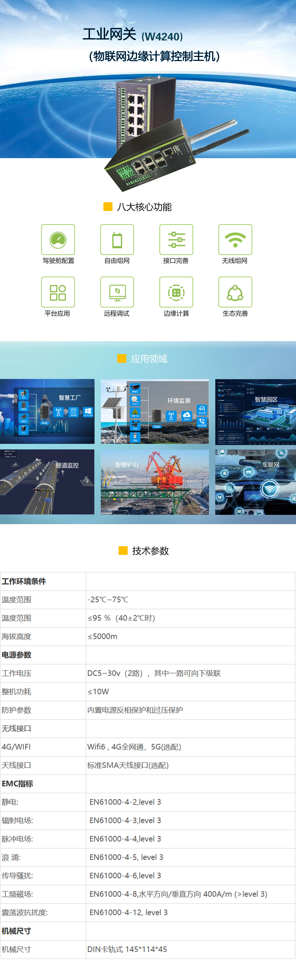Screen dimensions: 296x980
Task: Click the 电源参数 section header
Action: click(16, 655)
